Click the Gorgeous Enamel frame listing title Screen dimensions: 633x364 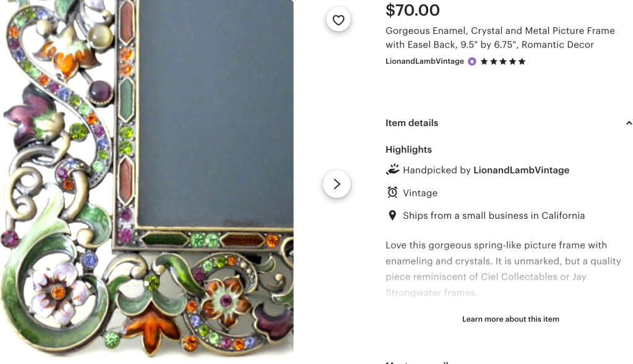tap(500, 38)
